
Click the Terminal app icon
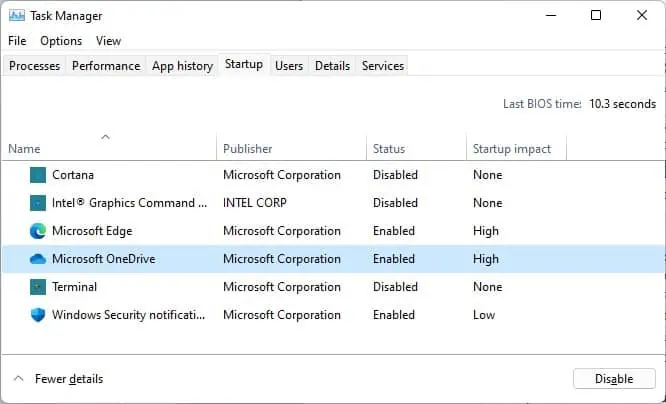click(38, 287)
